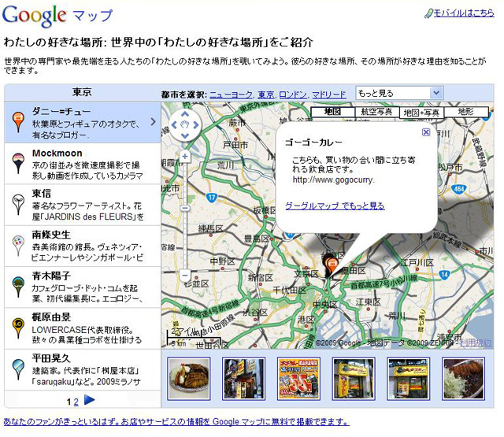Select the ダニー=チュー orange pin icon

17,122
